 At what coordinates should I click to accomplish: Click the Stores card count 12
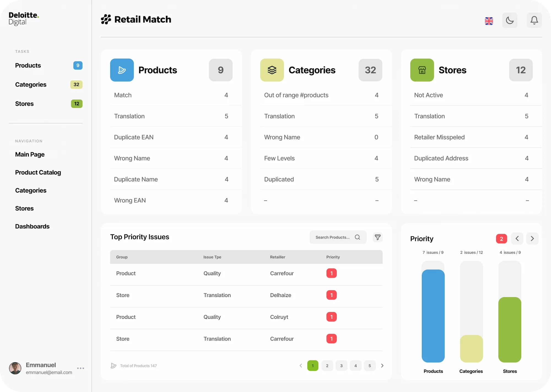coord(521,70)
